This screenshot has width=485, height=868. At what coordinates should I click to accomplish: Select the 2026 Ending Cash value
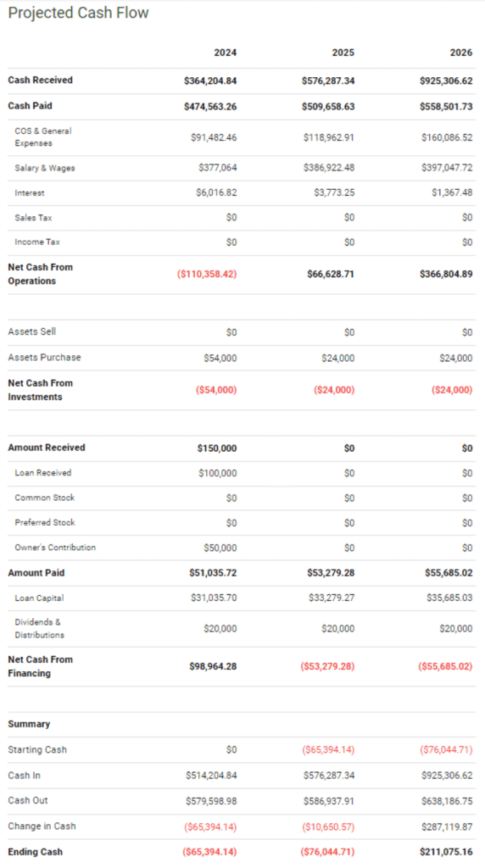[x=446, y=851]
